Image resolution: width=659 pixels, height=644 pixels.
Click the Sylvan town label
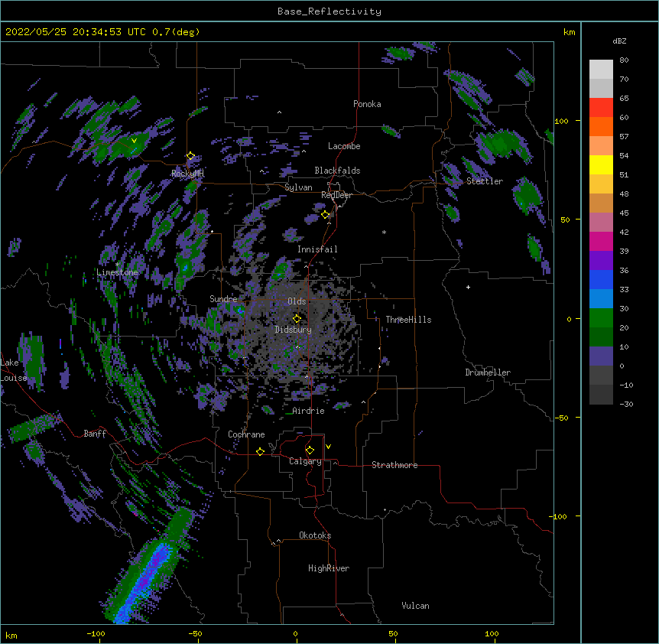pyautogui.click(x=298, y=187)
